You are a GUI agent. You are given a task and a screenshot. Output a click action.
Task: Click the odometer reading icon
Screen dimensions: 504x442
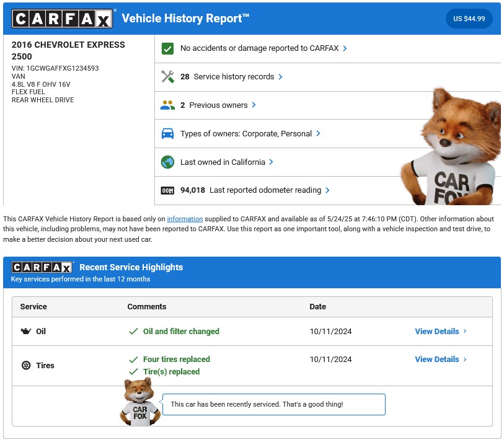point(167,190)
